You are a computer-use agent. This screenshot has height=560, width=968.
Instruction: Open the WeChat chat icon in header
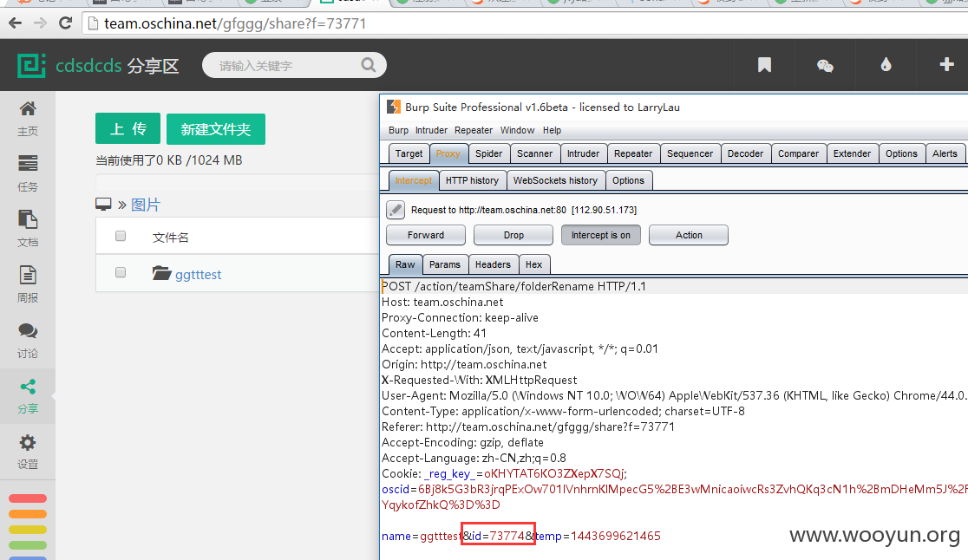825,65
